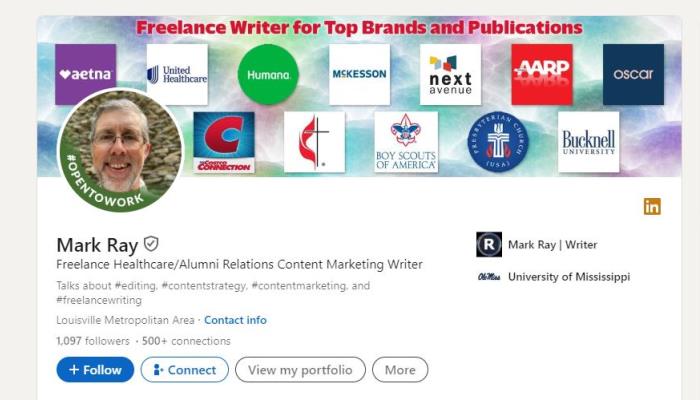Viewport: 700px width, 400px height.
Task: Open Mark Ray's profile photo
Action: pyautogui.click(x=121, y=151)
